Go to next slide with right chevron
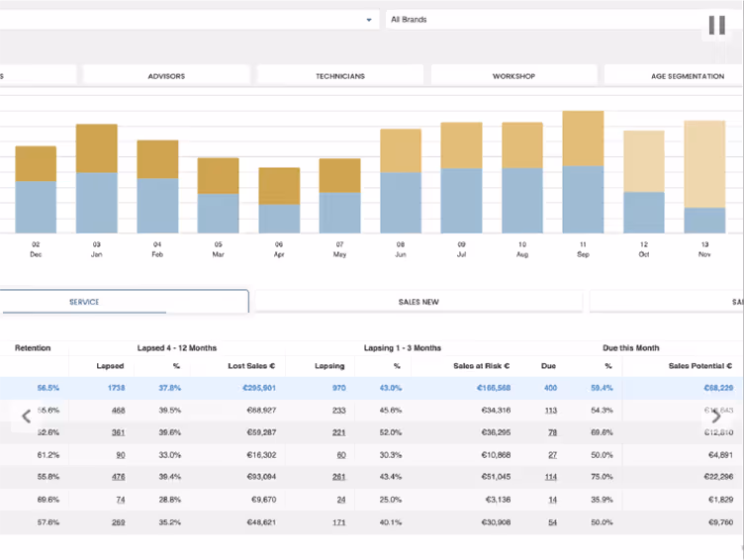 coord(716,417)
